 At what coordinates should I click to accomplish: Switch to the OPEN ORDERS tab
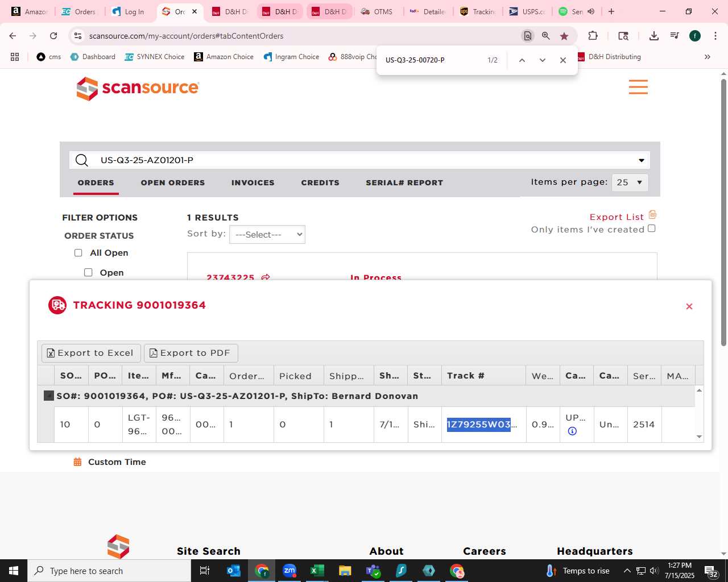(x=173, y=182)
